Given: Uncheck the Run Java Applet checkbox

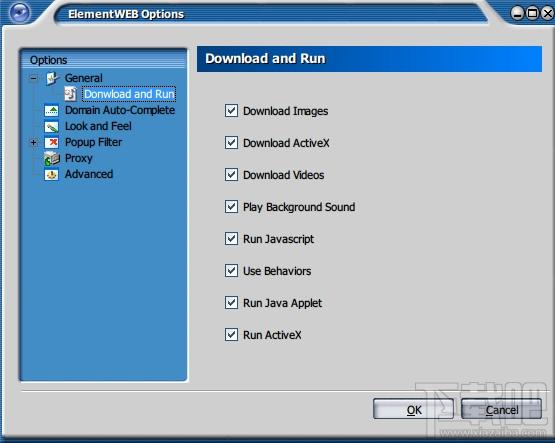Looking at the screenshot, I should click(x=231, y=303).
